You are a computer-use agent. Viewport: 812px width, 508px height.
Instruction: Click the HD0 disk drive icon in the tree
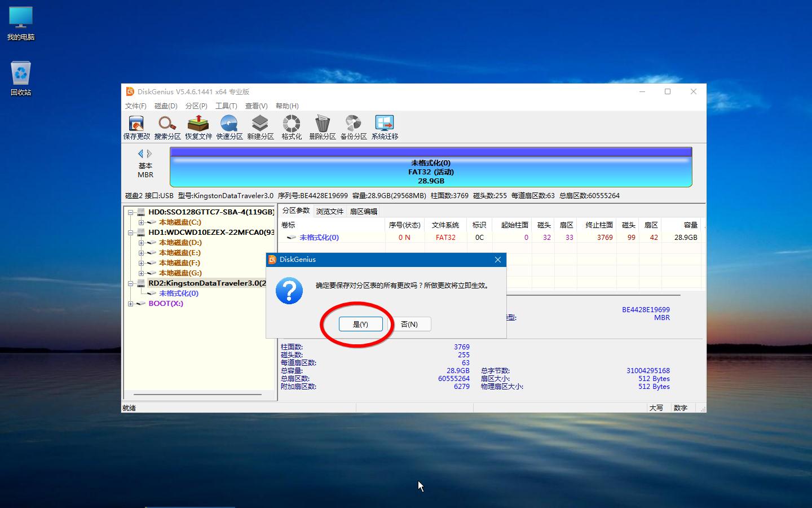click(141, 212)
